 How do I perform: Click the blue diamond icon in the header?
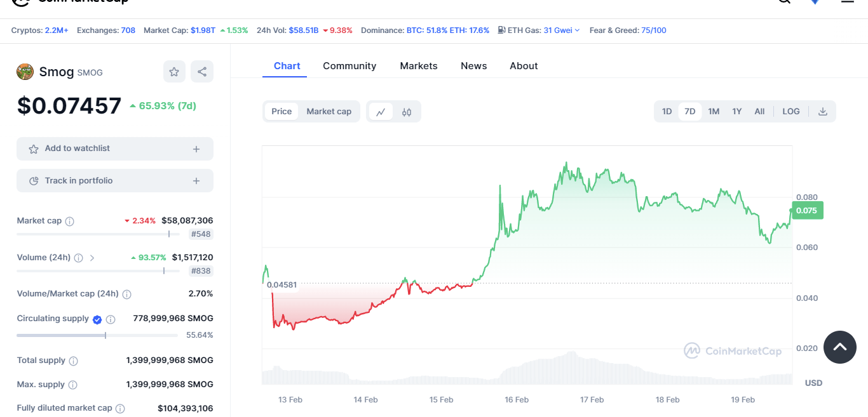point(815,2)
